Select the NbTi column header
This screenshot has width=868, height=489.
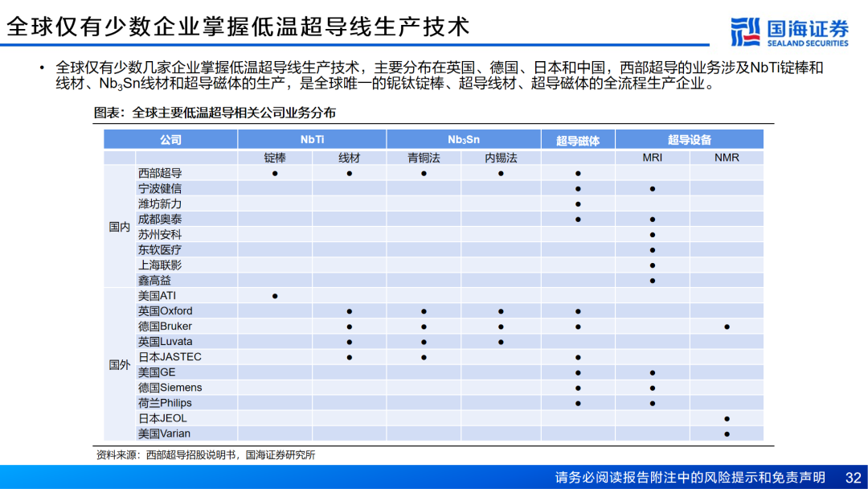[x=312, y=140]
